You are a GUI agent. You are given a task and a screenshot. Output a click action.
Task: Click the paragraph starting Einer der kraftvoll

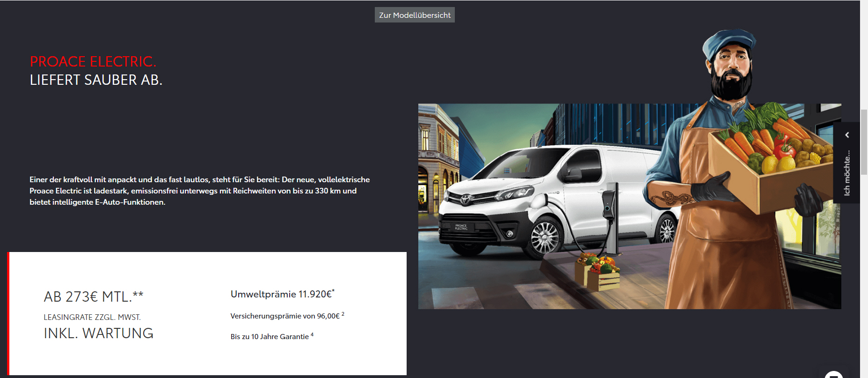click(x=200, y=191)
